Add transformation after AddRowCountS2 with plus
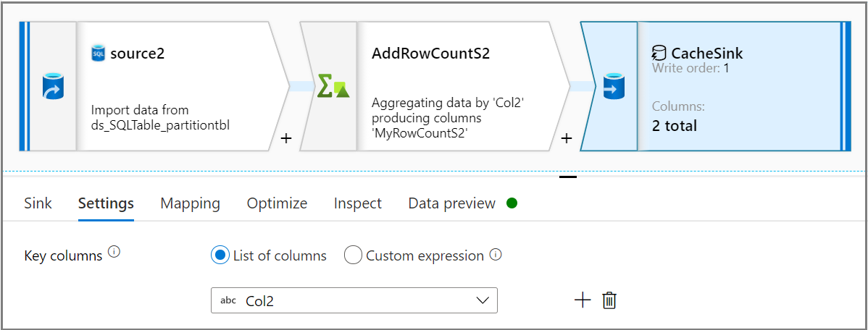 567,138
